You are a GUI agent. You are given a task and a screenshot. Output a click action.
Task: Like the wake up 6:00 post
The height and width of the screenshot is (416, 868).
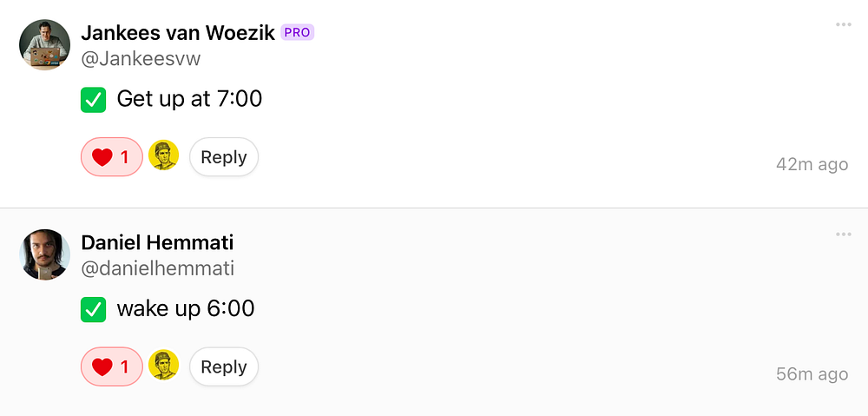click(x=111, y=366)
